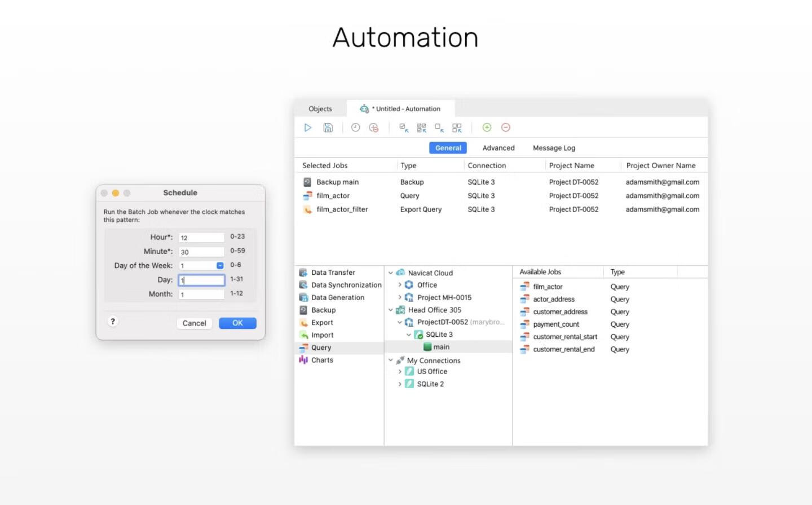Click the Day input field

(x=201, y=280)
